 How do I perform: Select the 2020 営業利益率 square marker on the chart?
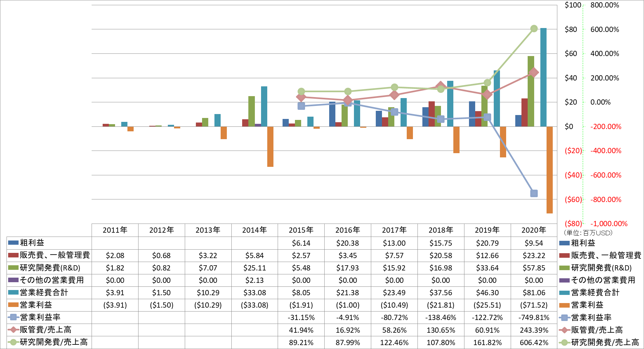[534, 193]
